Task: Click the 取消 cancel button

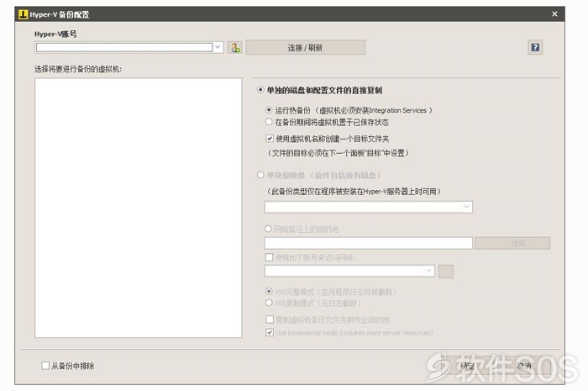Action: click(524, 366)
